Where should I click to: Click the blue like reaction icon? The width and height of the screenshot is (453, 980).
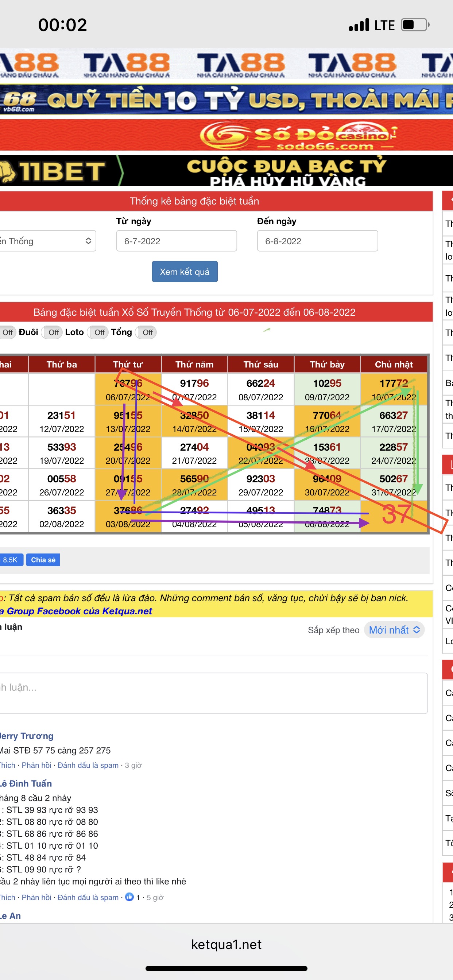(129, 897)
